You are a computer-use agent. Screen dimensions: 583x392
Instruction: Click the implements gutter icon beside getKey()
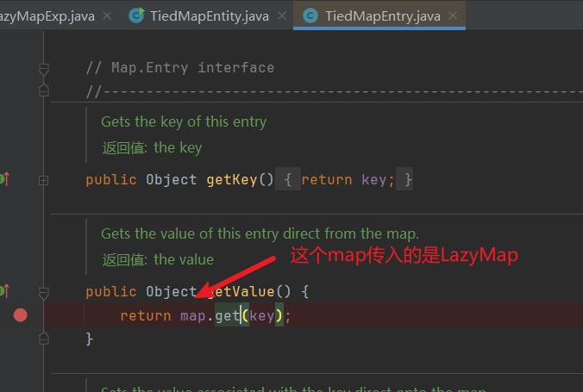point(4,178)
